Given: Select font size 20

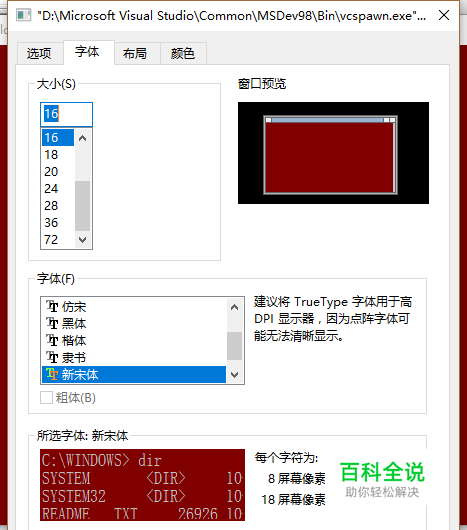Looking at the screenshot, I should point(58,172).
